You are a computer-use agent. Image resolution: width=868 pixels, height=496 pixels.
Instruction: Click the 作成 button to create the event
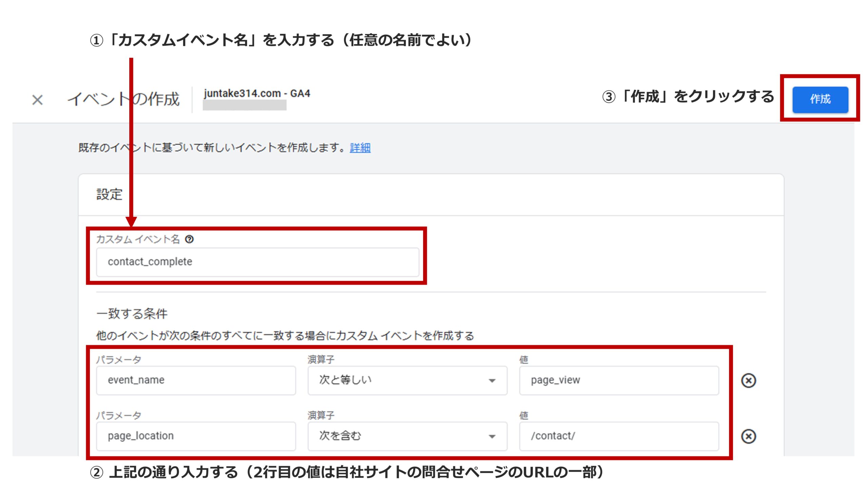coord(820,99)
